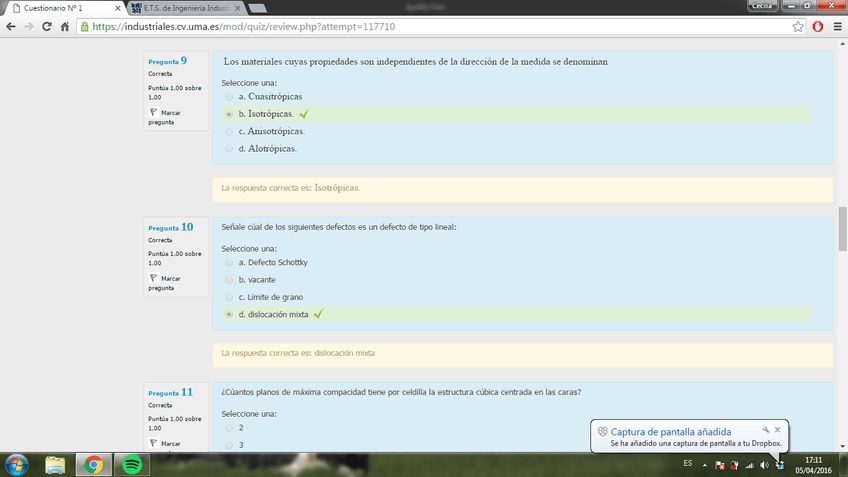Click the page vertical scrollbar thumb
This screenshot has width=848, height=477.
click(843, 229)
